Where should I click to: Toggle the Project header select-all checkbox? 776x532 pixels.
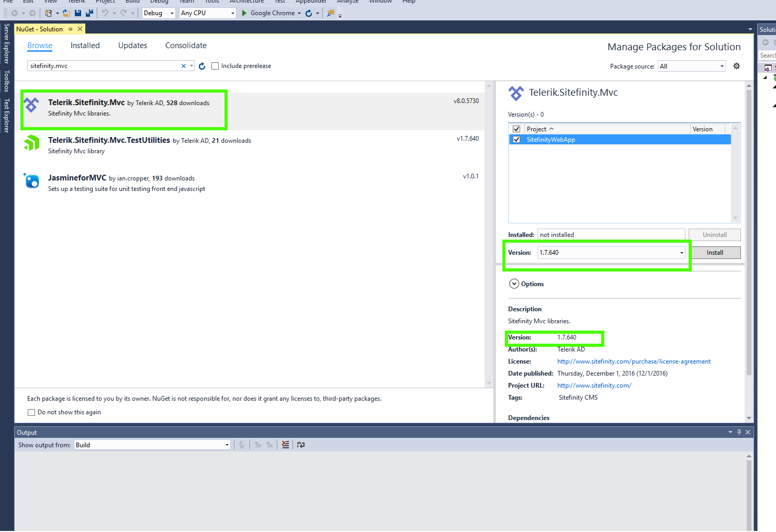click(x=516, y=129)
